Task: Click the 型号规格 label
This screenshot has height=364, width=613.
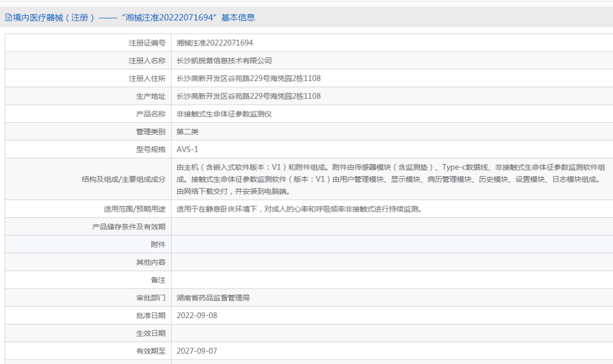Action: (x=151, y=149)
